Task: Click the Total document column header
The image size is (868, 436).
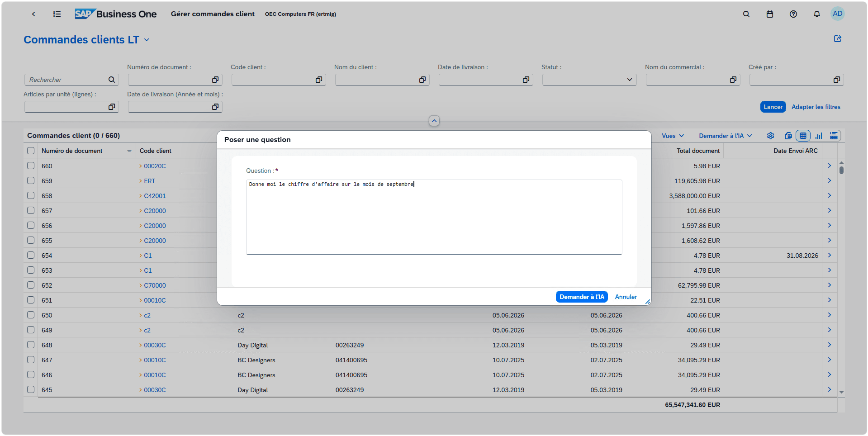Action: (x=698, y=151)
